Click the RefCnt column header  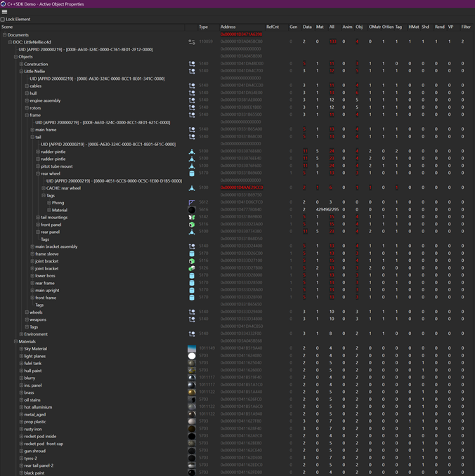(273, 27)
